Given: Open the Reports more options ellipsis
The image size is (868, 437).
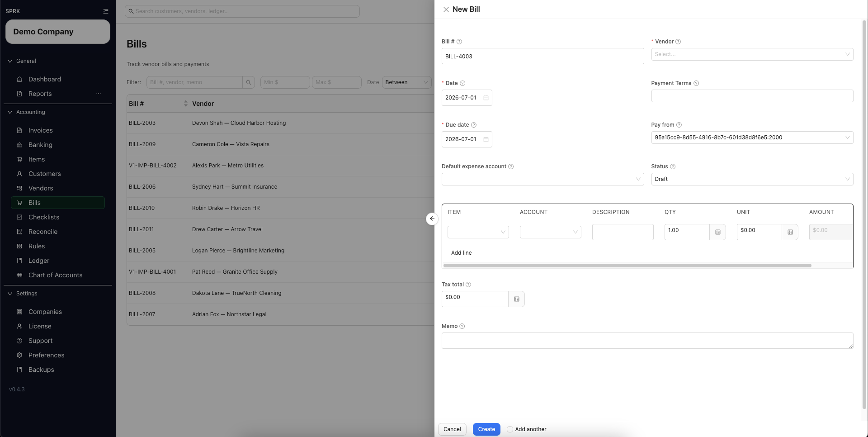Looking at the screenshot, I should [99, 94].
